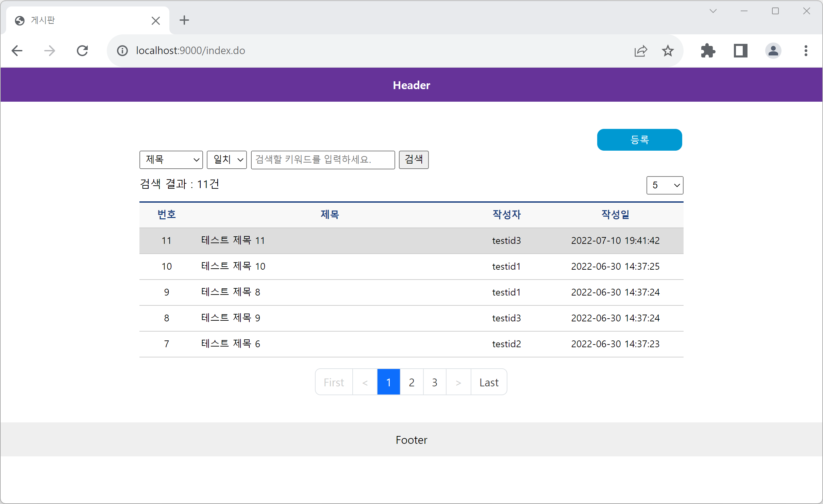
Task: Reload the page with refresh icon
Action: click(x=82, y=51)
